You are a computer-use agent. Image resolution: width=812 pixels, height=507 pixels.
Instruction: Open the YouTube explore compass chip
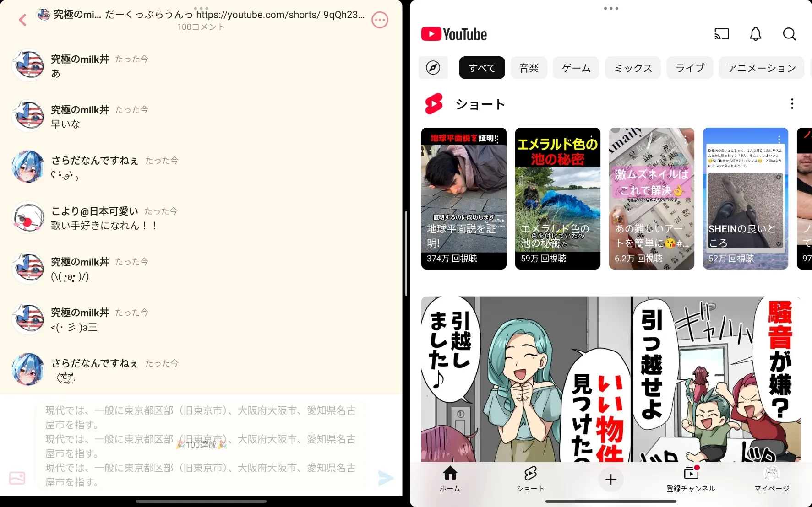(x=433, y=68)
